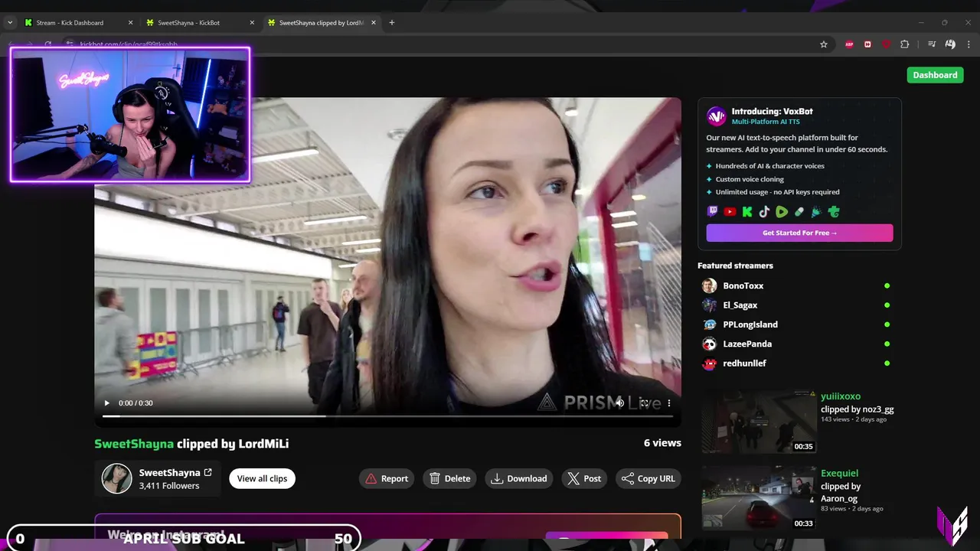Download the clip
The width and height of the screenshot is (980, 551).
(518, 478)
